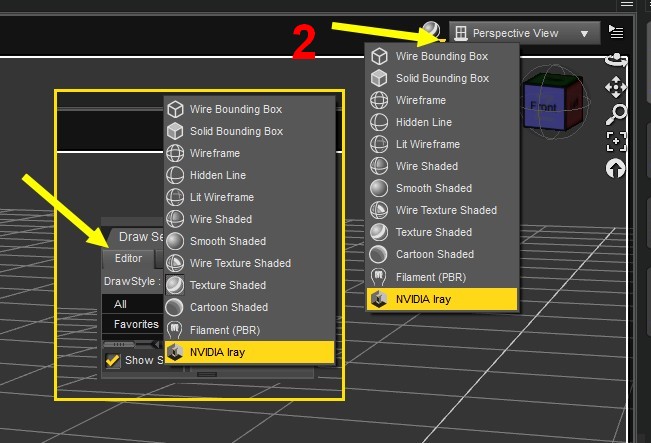Select the Orbit camera tool
The image size is (651, 443).
616,60
